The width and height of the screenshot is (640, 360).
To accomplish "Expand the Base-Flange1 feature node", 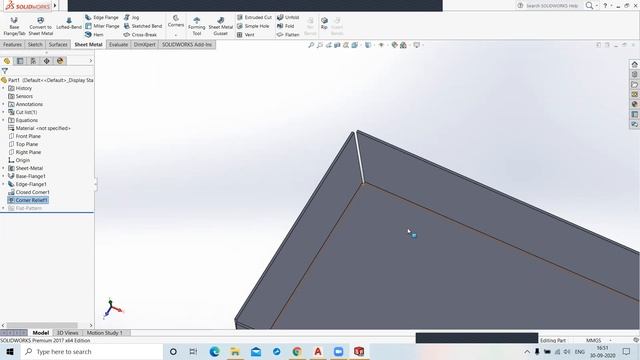I will [x=3, y=176].
